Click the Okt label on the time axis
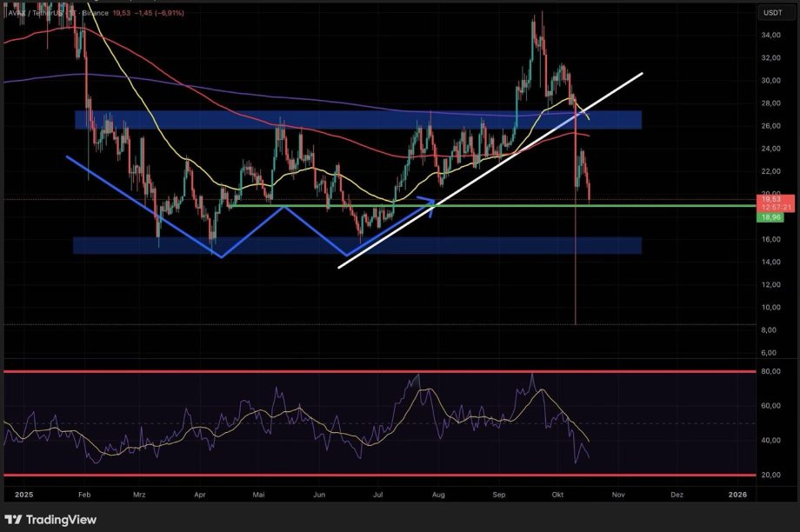The height and width of the screenshot is (532, 800). click(558, 494)
